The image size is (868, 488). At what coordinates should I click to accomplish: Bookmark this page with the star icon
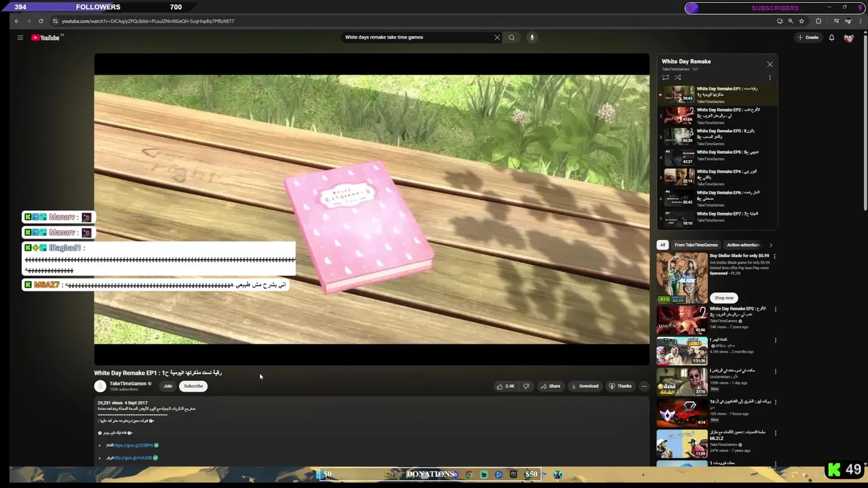(x=802, y=21)
